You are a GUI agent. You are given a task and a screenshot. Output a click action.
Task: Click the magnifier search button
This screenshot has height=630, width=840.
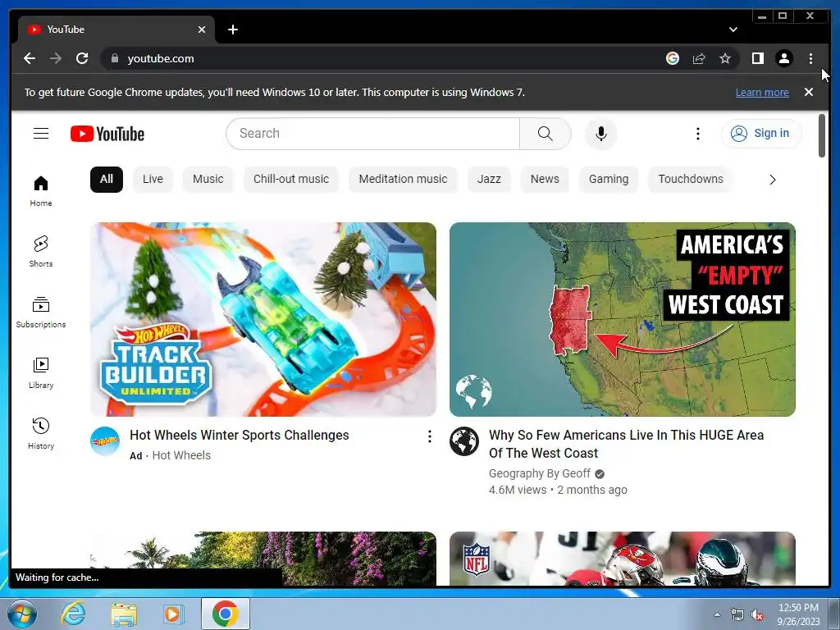[545, 134]
